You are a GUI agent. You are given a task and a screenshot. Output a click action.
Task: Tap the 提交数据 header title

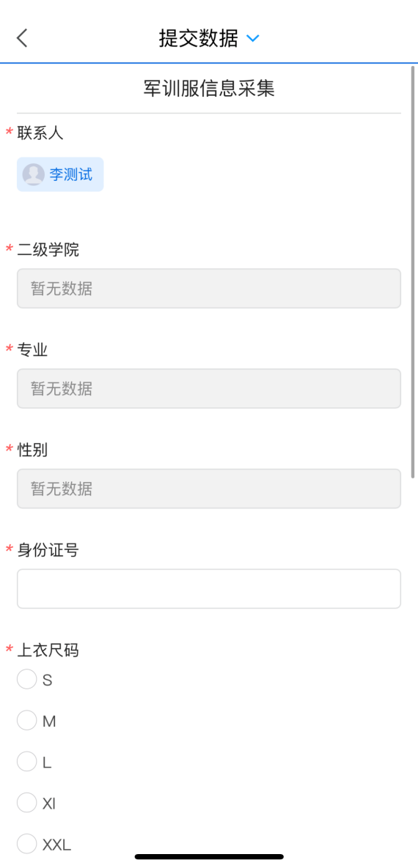(199, 38)
